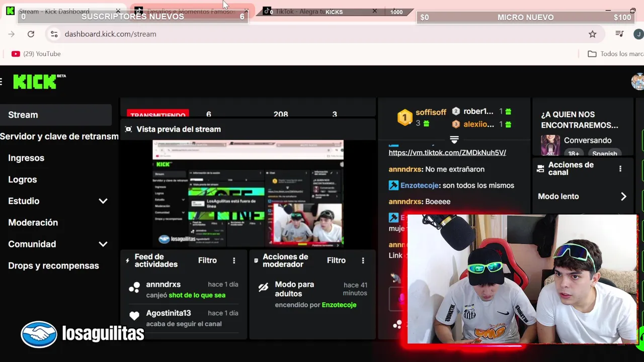Open Ingresos in the sidebar
Screen dimensions: 644x362
[x=26, y=158]
